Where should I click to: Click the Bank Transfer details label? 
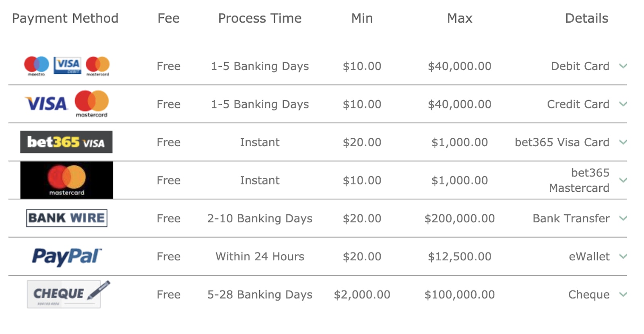click(571, 218)
